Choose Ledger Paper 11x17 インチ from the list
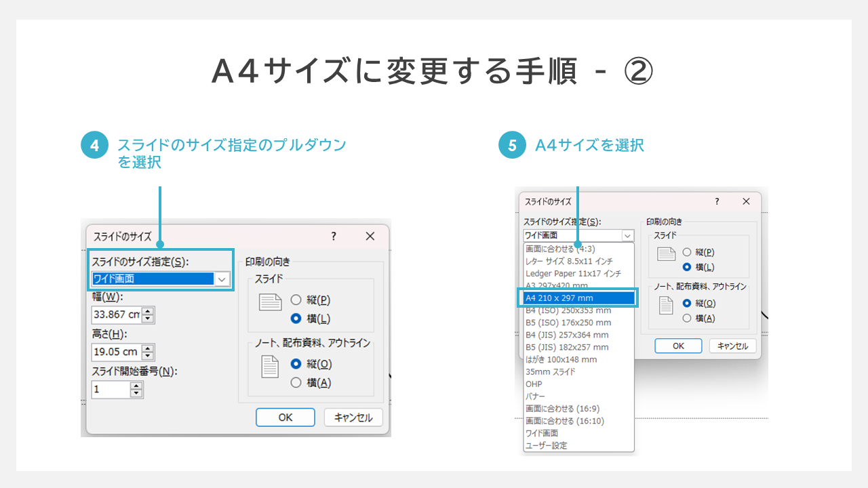The height and width of the screenshot is (488, 868). pyautogui.click(x=578, y=273)
